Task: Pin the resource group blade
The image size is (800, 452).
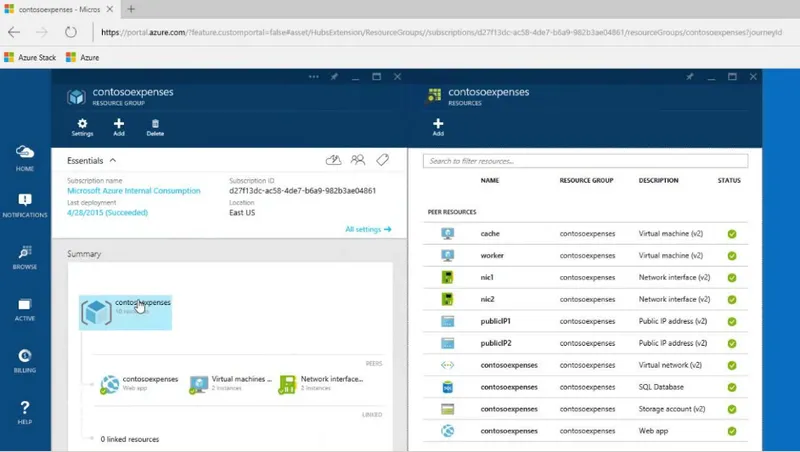Action: tap(334, 77)
